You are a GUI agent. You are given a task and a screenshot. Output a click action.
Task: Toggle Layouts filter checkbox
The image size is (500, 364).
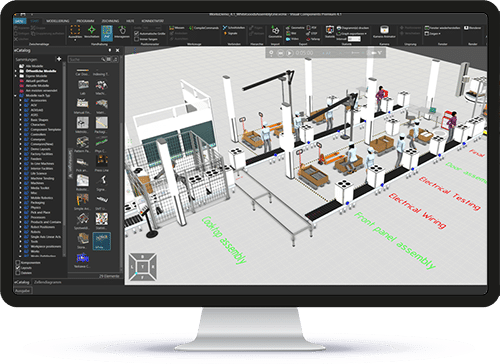click(x=18, y=268)
